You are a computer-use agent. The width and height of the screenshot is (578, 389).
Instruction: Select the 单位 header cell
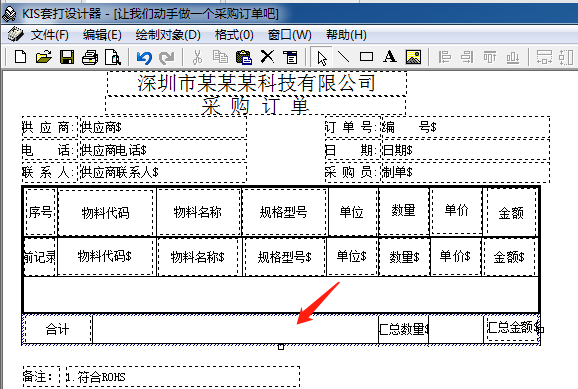click(x=352, y=212)
